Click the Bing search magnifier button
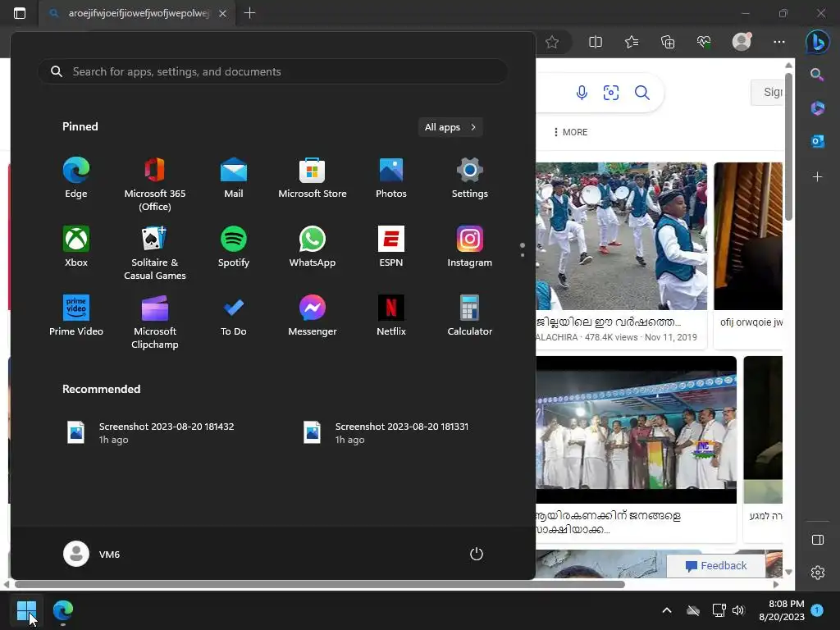 tap(641, 93)
